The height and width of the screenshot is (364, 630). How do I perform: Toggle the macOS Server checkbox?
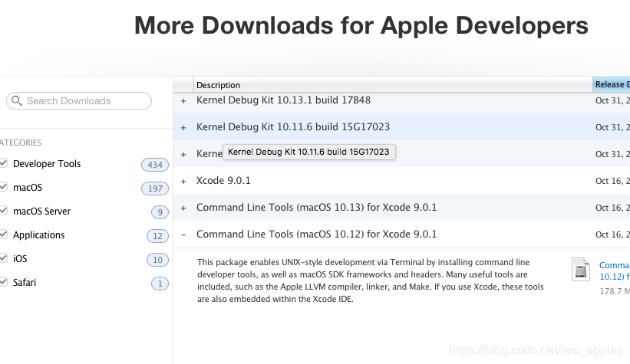click(x=4, y=211)
